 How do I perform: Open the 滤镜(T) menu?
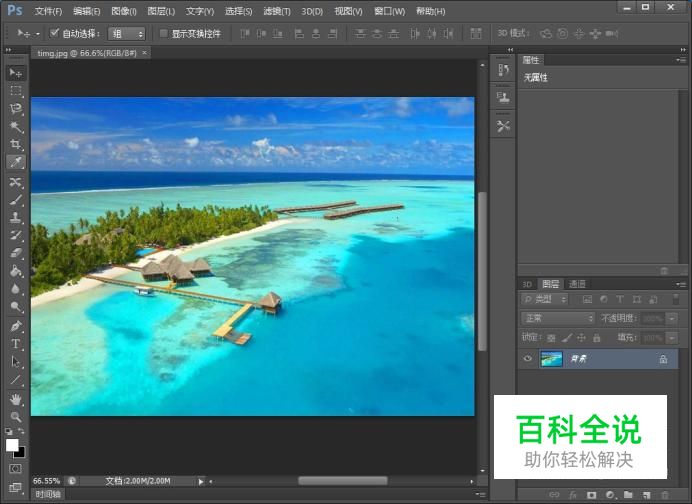tap(277, 11)
